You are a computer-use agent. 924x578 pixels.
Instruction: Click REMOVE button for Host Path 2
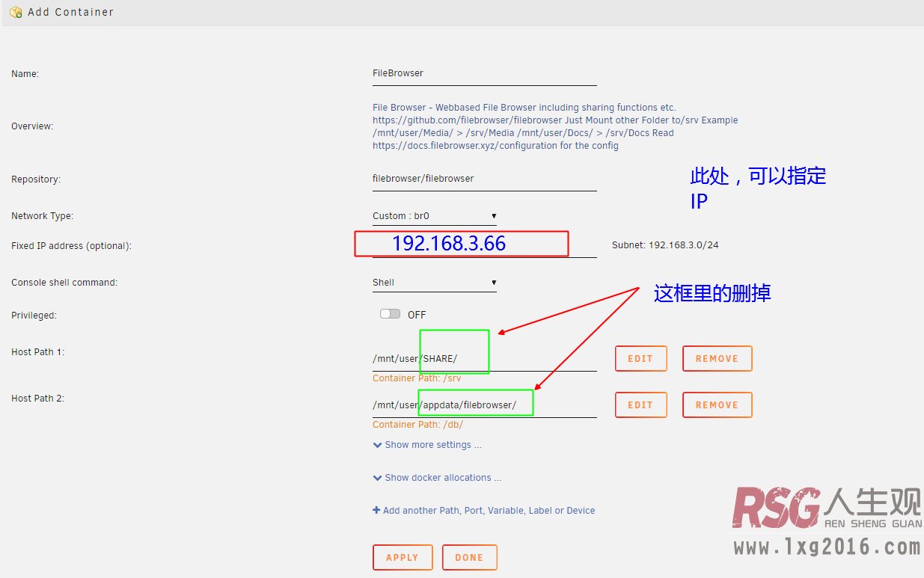[717, 405]
